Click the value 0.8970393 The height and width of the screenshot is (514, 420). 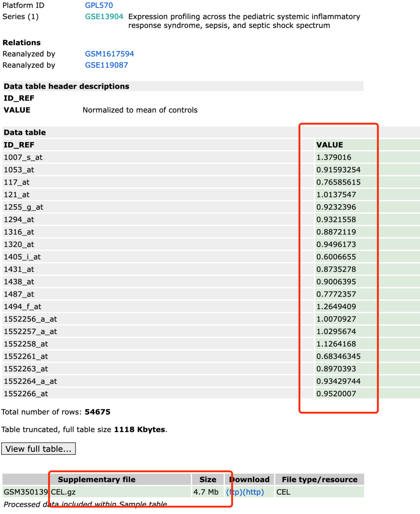tap(336, 369)
